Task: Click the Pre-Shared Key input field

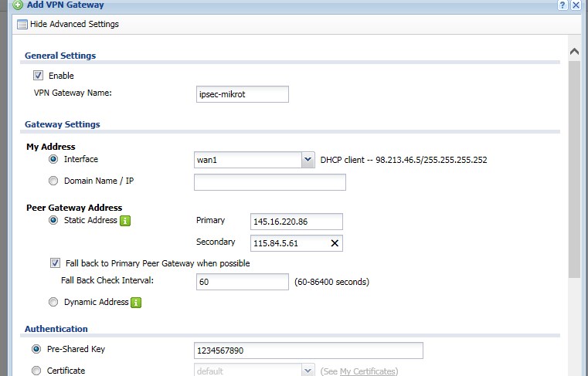Action: coord(308,351)
